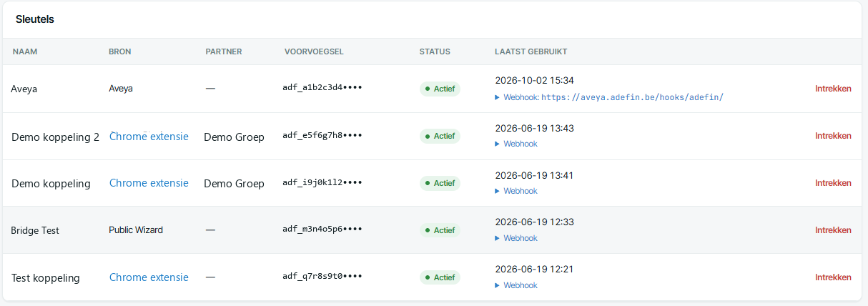Click the PARTNER column header
The image size is (868, 306).
click(224, 51)
